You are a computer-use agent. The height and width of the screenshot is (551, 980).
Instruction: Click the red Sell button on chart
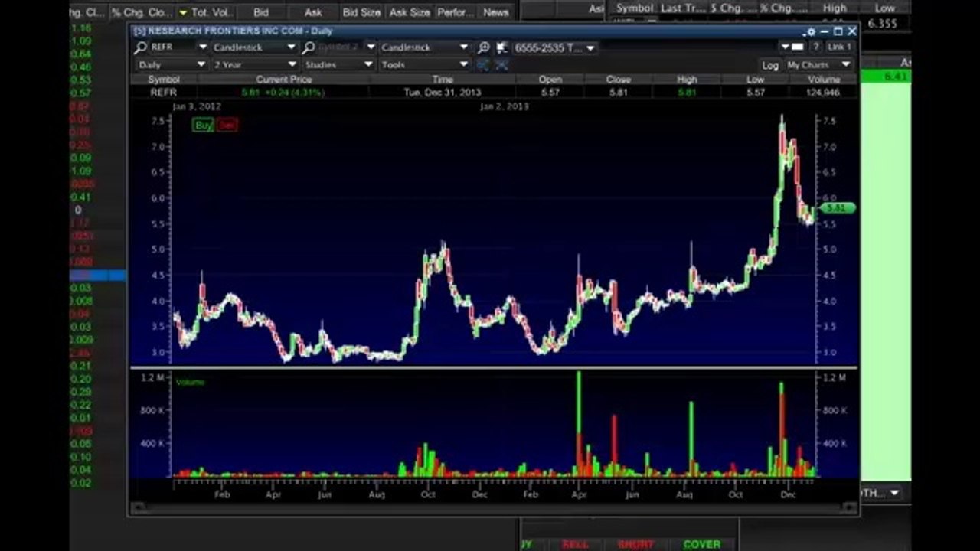tap(227, 126)
